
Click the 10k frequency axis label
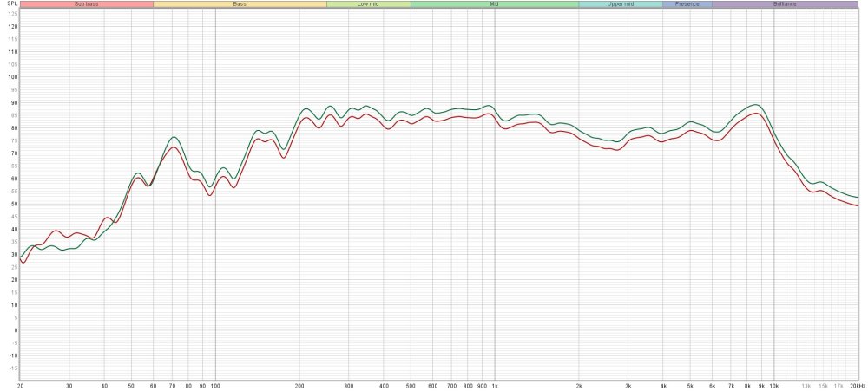tap(774, 385)
